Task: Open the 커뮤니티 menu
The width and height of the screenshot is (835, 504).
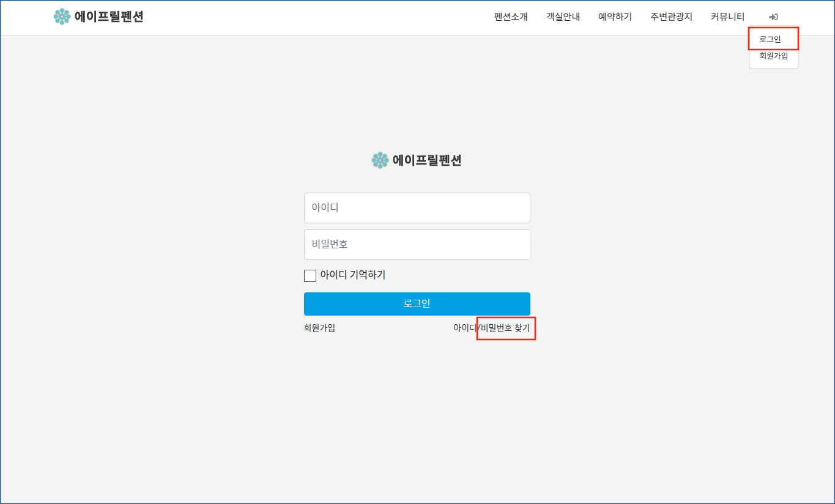Action: 727,17
